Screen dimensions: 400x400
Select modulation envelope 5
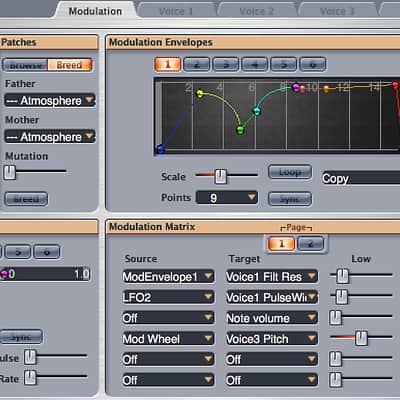tap(284, 64)
